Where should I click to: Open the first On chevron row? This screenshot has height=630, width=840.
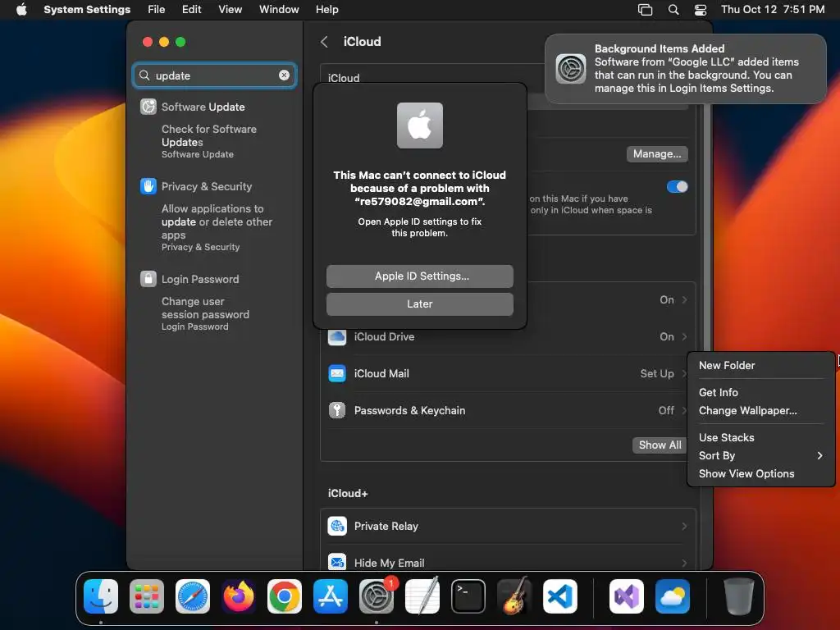(684, 299)
